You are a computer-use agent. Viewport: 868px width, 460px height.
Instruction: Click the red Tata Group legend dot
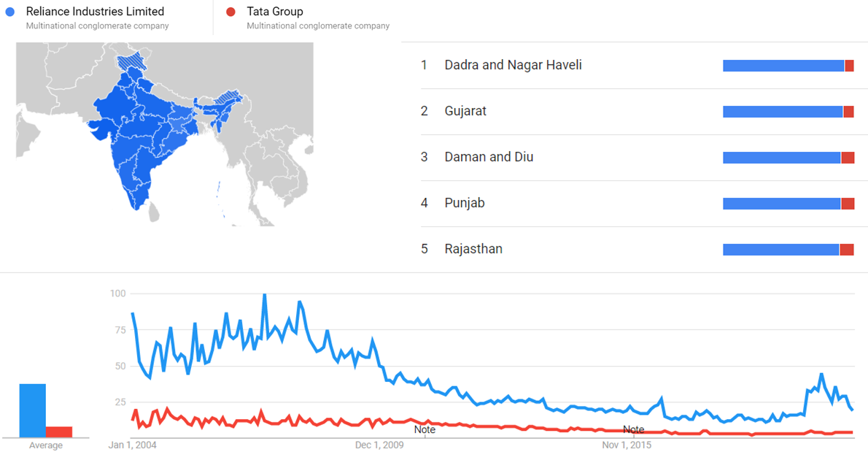point(230,12)
